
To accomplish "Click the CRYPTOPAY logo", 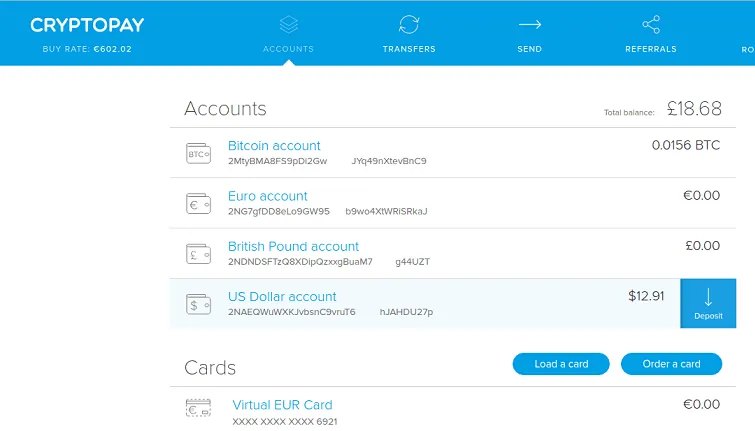I will (x=87, y=25).
